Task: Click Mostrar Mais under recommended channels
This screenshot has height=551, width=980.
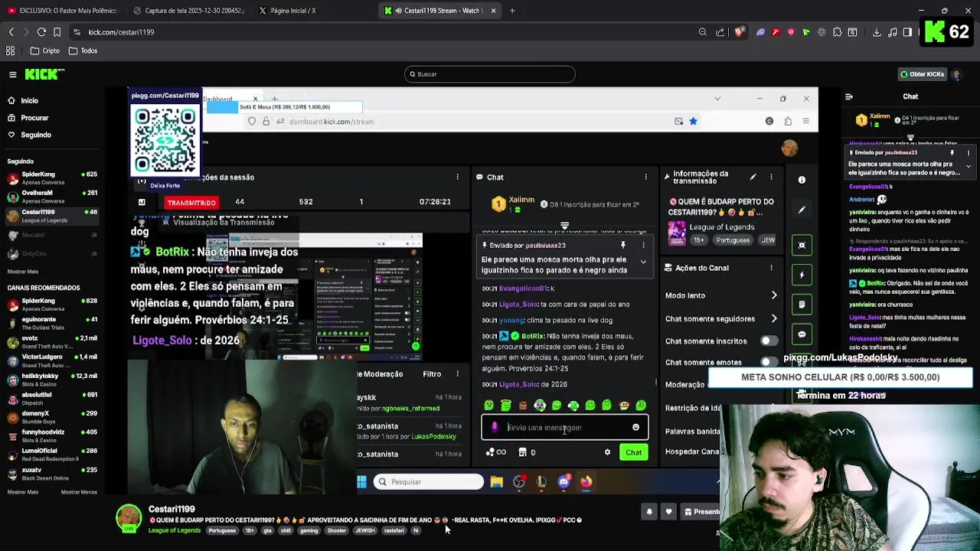Action: 22,492
